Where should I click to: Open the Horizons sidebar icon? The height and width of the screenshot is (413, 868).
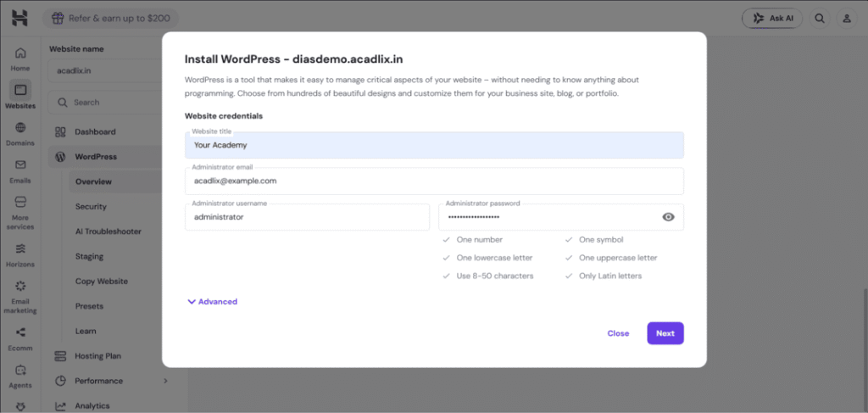pyautogui.click(x=20, y=248)
